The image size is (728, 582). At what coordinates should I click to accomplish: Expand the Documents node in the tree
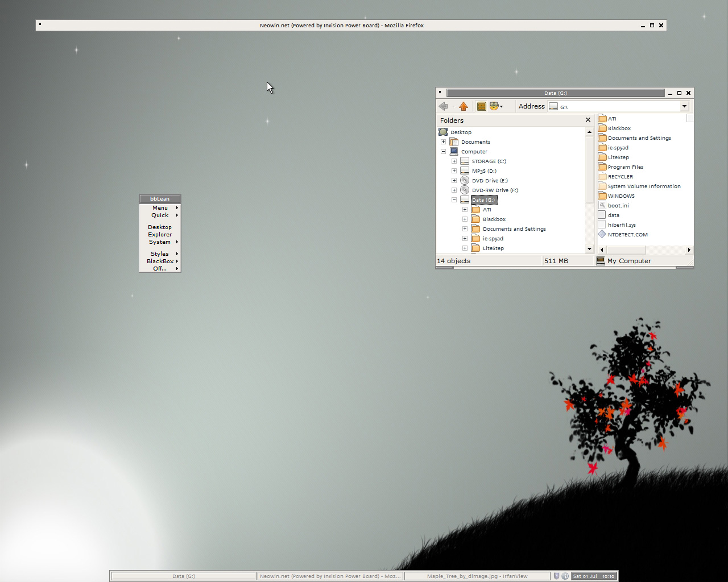pos(443,142)
